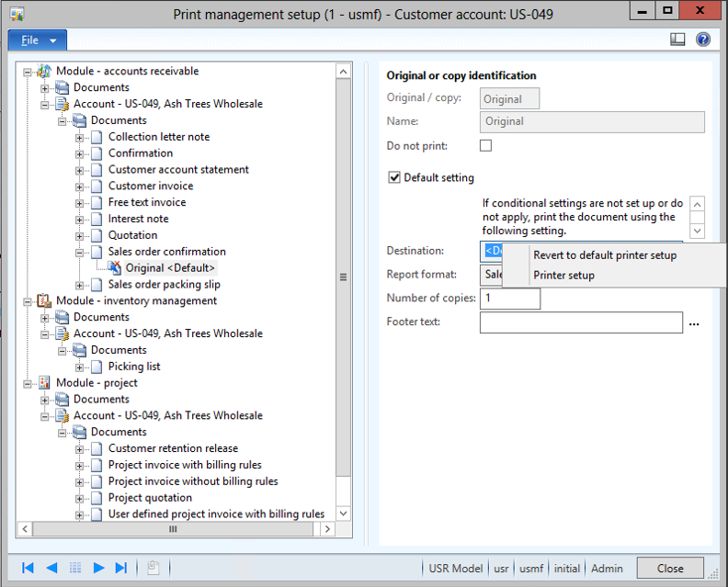
Task: Choose Revert to default printer setup
Action: [x=604, y=255]
